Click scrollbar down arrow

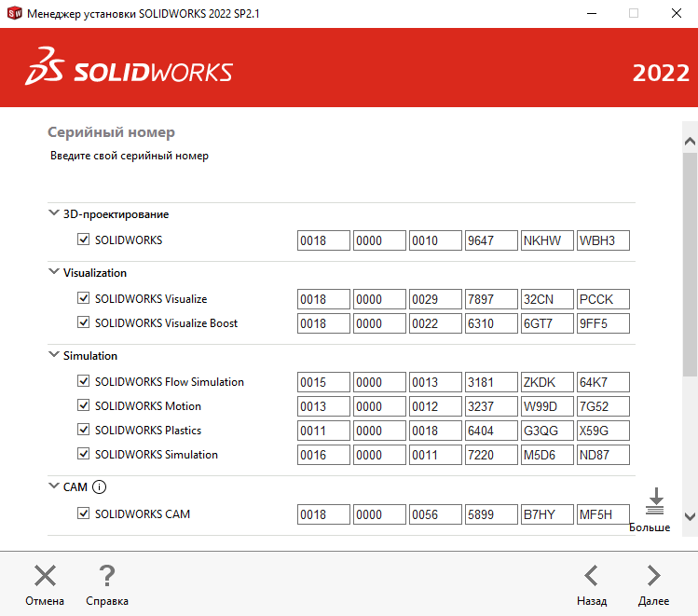pyautogui.click(x=690, y=516)
